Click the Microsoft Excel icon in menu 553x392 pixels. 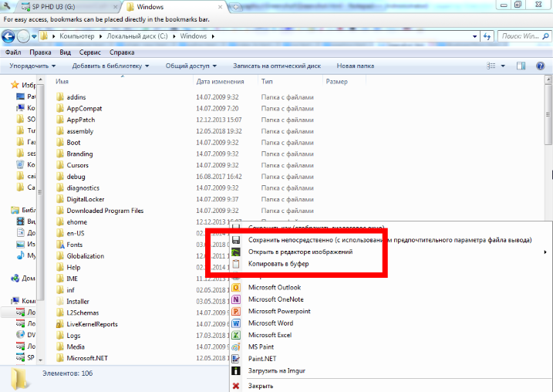click(x=236, y=335)
